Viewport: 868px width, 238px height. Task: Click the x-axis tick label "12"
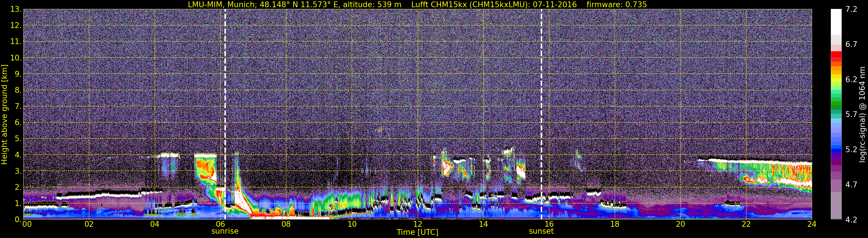[x=417, y=224]
